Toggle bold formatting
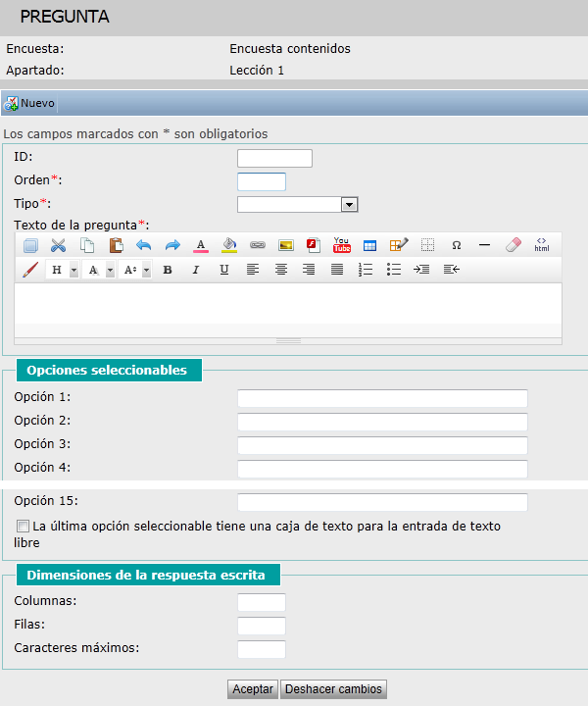Viewport: 588px width, 706px height. pos(168,270)
